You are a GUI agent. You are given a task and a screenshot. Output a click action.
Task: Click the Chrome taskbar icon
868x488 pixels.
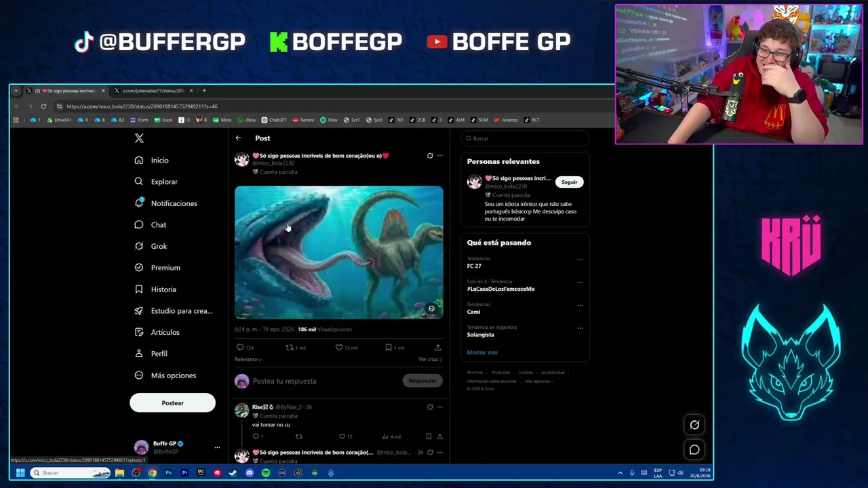tap(152, 473)
